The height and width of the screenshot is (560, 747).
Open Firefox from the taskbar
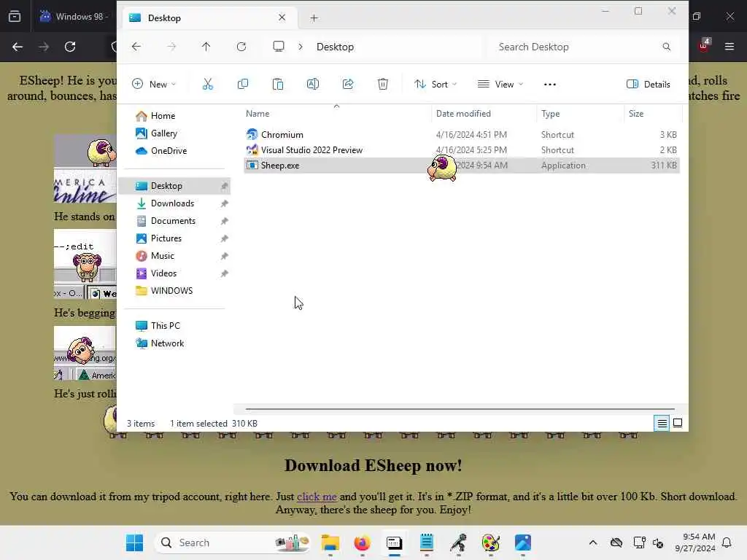tap(362, 542)
